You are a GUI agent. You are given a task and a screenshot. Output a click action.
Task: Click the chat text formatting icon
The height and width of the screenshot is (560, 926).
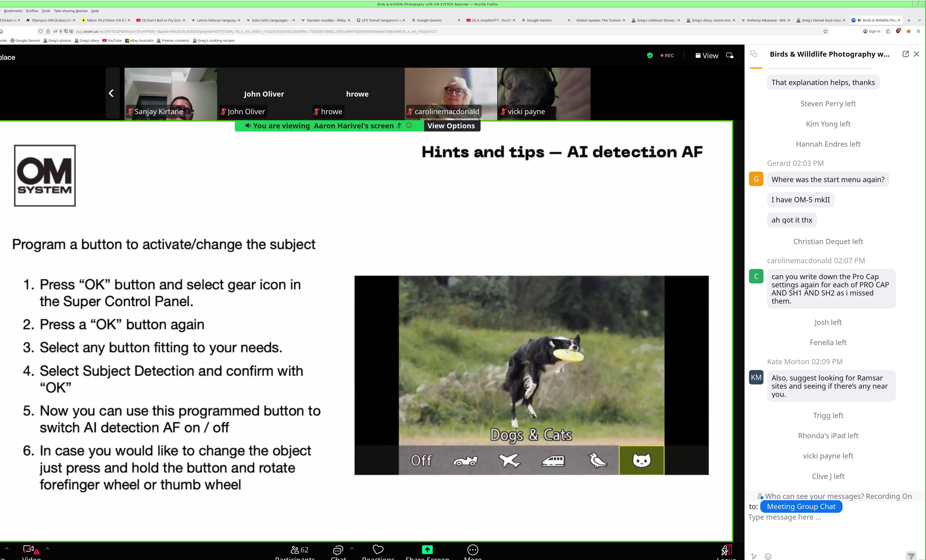754,556
